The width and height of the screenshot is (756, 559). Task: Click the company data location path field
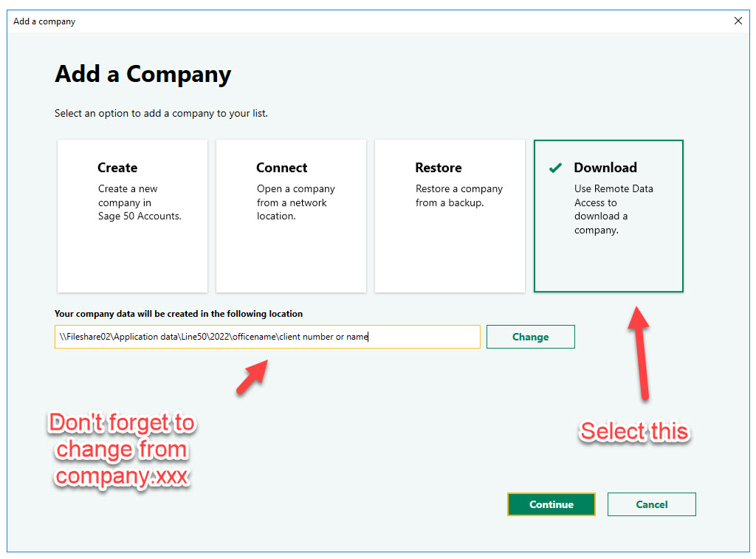[x=267, y=337]
